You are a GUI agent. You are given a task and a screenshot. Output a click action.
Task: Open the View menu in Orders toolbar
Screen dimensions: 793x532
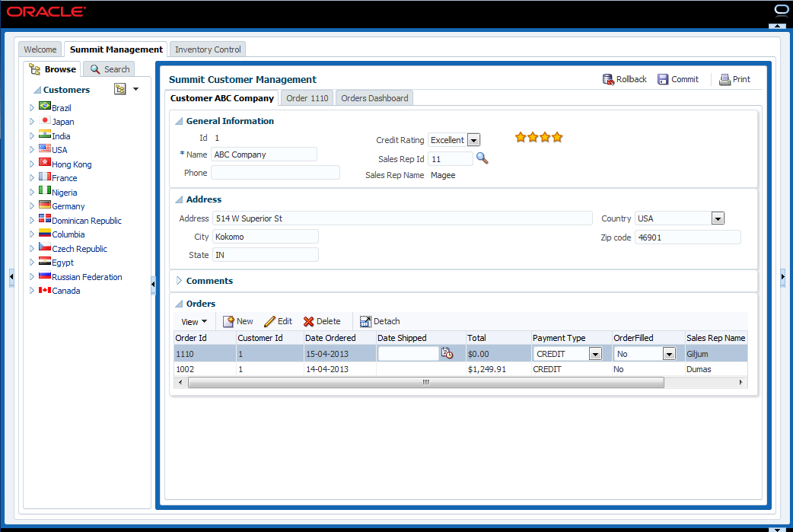point(194,322)
